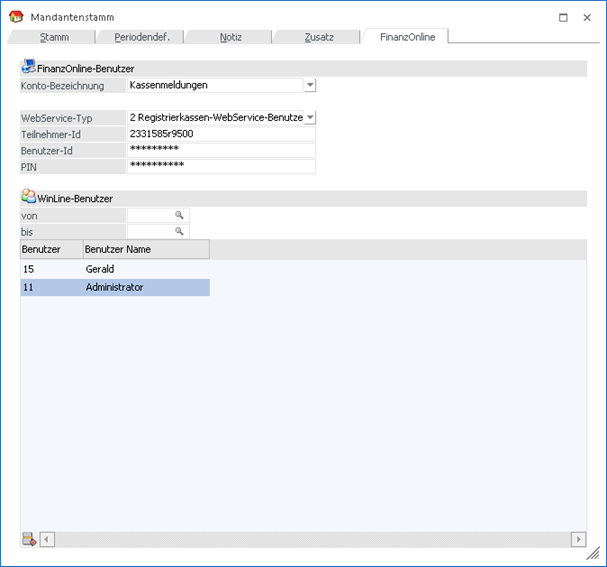Click the Mandantenstamm house icon in title bar
This screenshot has width=607, height=567.
point(16,17)
